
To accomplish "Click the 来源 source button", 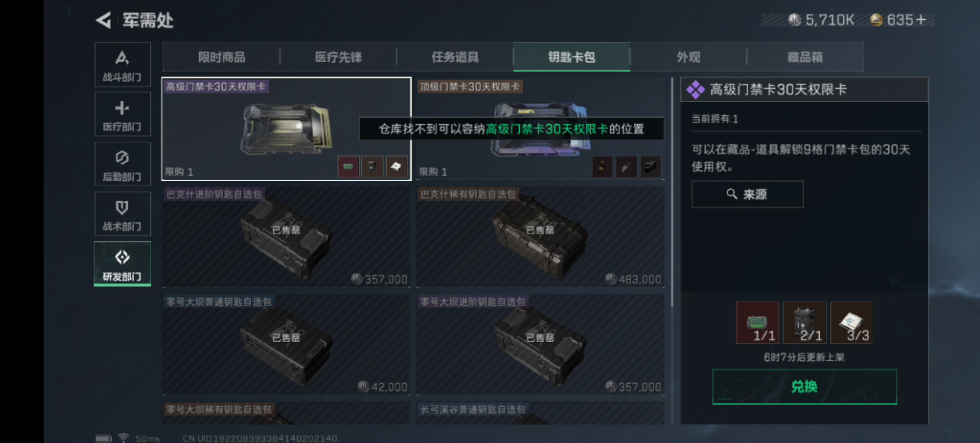I will 747,195.
